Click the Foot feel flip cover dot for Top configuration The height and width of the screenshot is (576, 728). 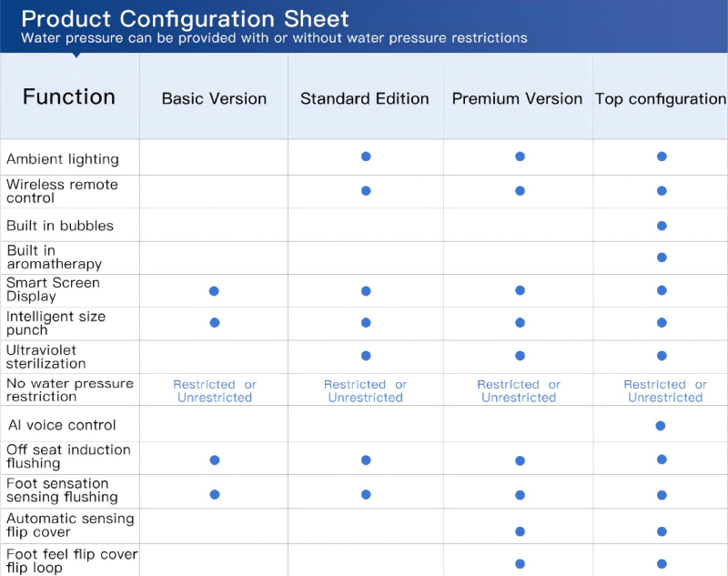[662, 564]
